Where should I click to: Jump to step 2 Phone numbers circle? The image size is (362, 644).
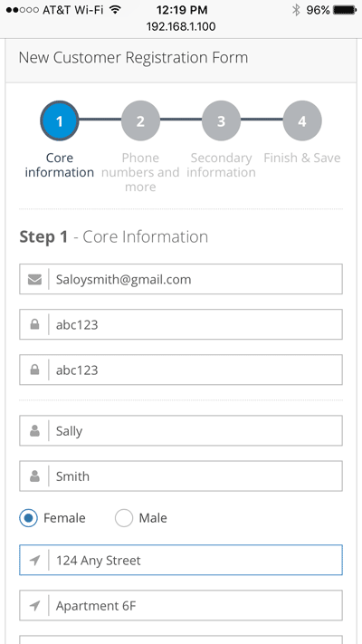tap(140, 120)
